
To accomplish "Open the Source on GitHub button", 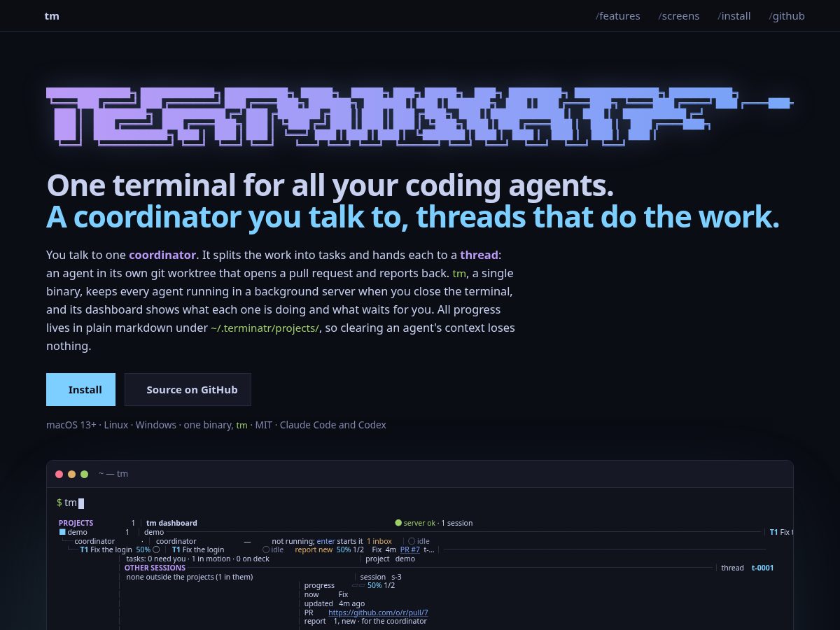I will click(188, 390).
